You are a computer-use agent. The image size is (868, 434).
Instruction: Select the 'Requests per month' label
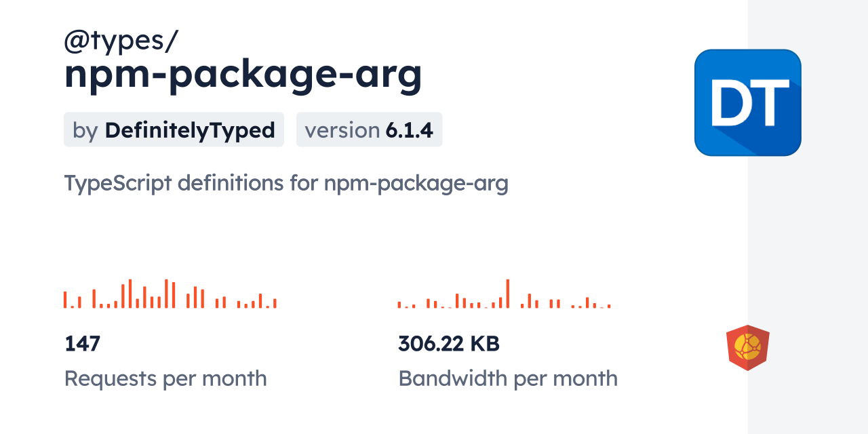165,378
